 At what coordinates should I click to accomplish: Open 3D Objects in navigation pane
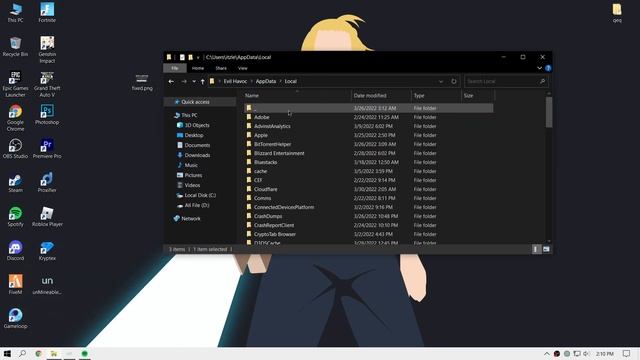coord(197,125)
